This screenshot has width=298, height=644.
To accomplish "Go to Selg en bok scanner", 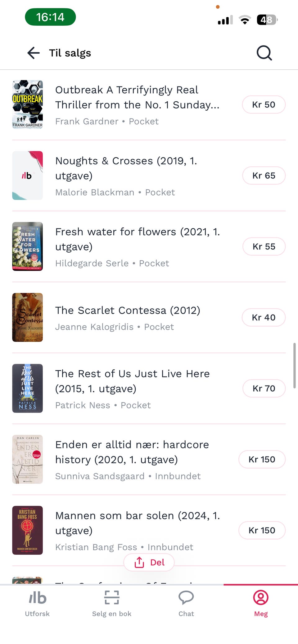I will (112, 603).
